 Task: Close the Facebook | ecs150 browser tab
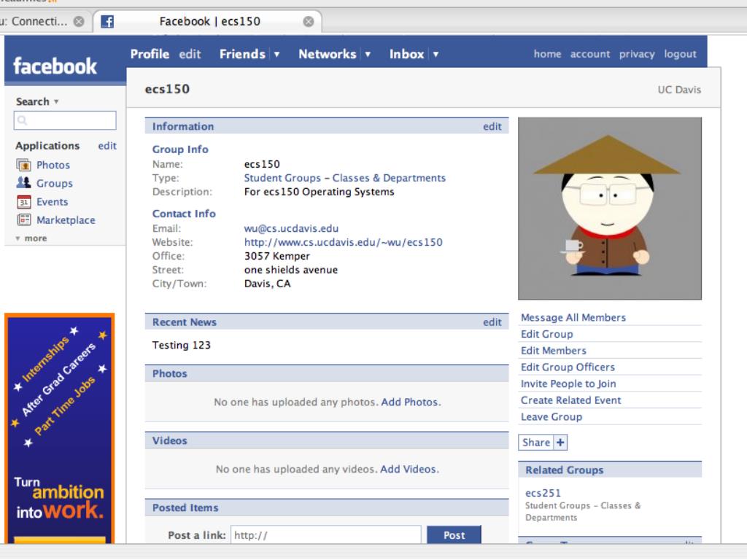click(309, 21)
